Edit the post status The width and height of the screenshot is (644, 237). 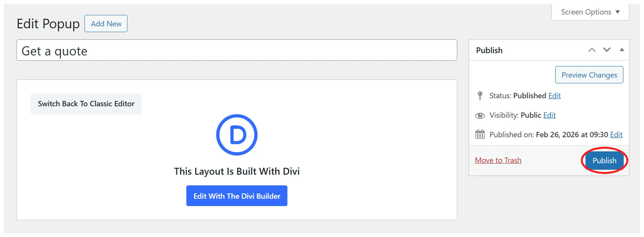554,96
